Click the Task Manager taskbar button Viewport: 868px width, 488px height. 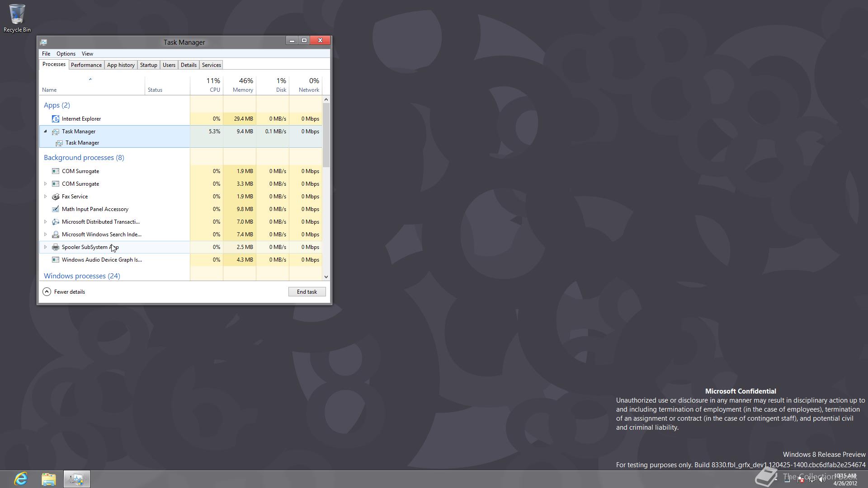[76, 479]
